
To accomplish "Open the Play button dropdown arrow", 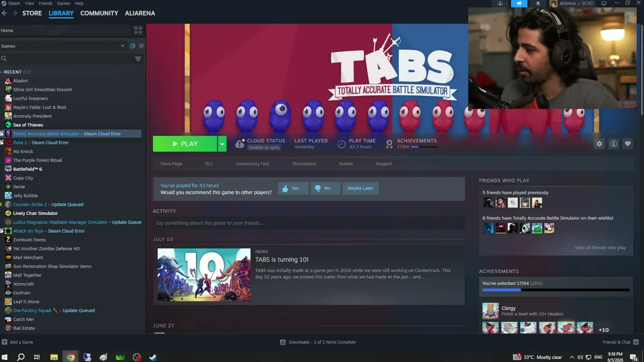I will [x=222, y=144].
